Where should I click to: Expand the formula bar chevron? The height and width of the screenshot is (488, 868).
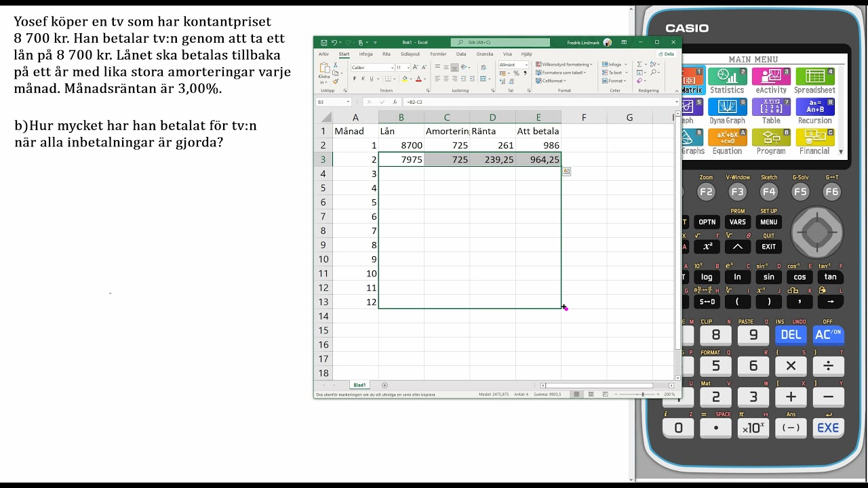(677, 102)
